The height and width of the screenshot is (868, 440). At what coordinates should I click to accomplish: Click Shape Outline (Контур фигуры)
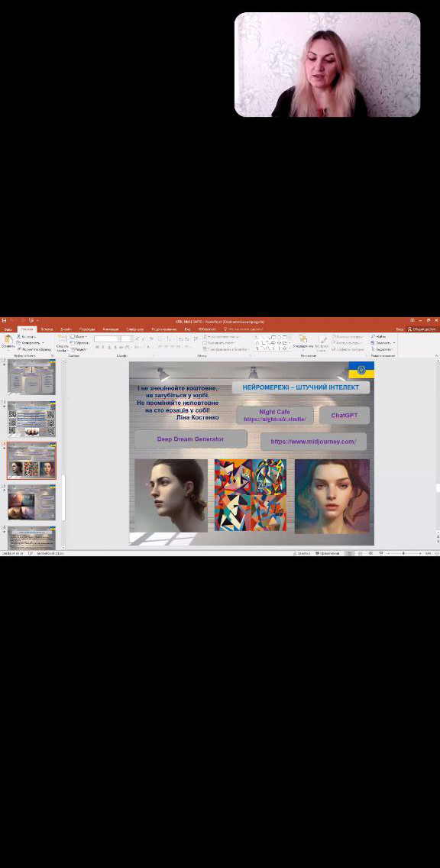pyautogui.click(x=348, y=342)
